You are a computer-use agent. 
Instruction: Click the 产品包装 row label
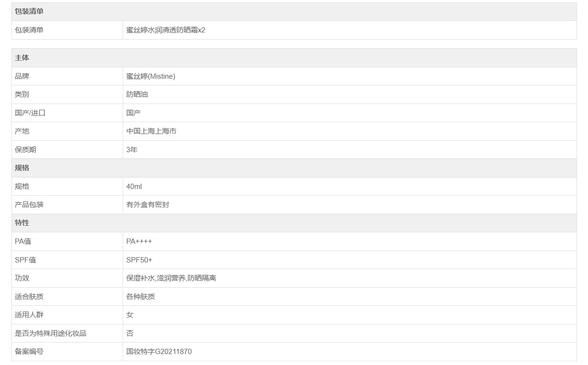coord(29,205)
